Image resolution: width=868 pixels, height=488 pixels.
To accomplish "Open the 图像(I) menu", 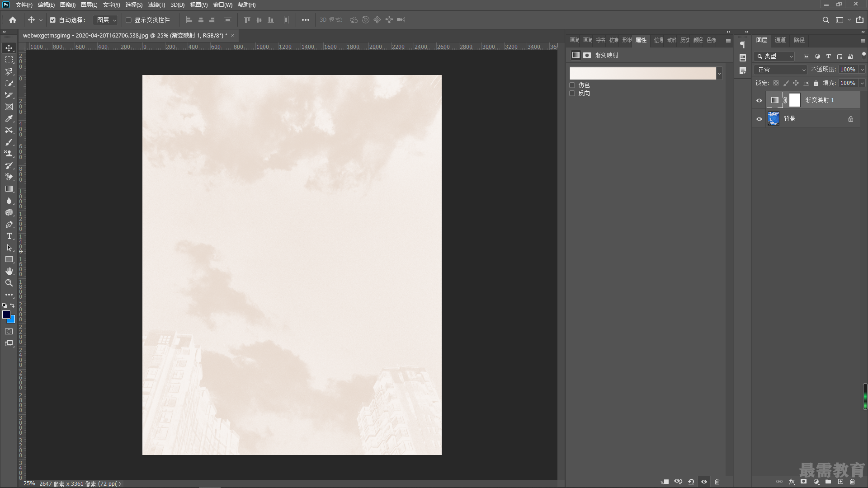I will (x=67, y=5).
